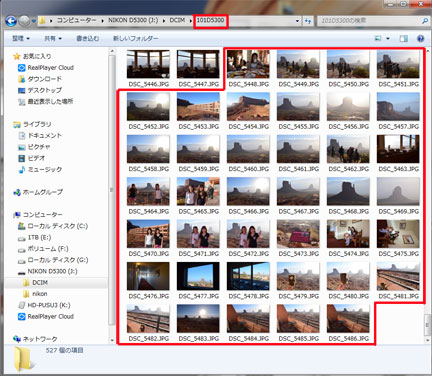Click the file name DSC_5457.JPG
The height and width of the screenshot is (376, 432).
point(399,127)
